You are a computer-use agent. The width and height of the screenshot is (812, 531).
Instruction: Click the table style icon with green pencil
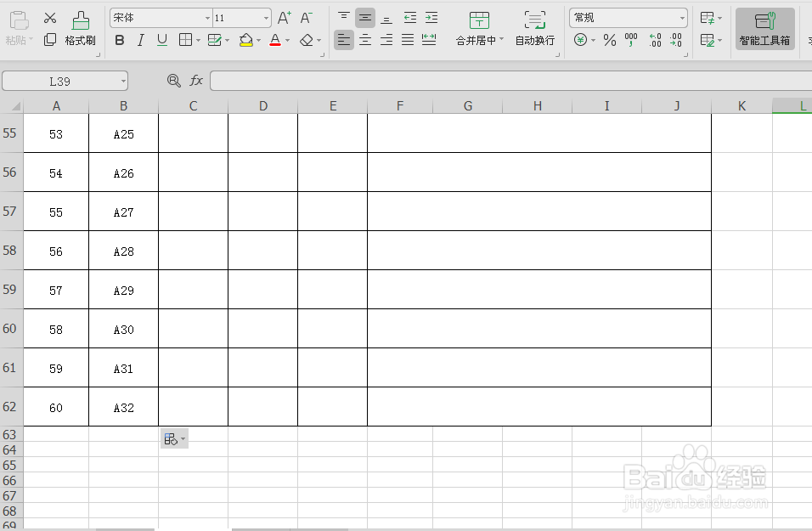708,40
